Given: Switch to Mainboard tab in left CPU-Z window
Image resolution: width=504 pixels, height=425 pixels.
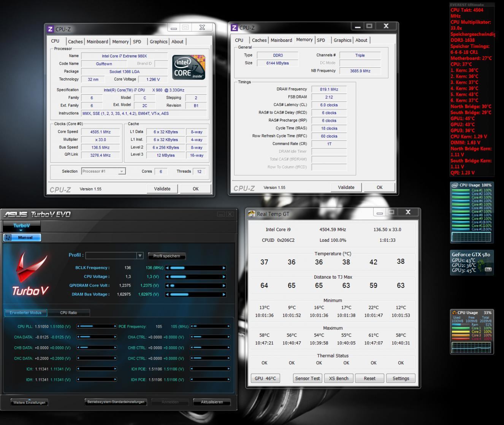Looking at the screenshot, I should coord(97,41).
